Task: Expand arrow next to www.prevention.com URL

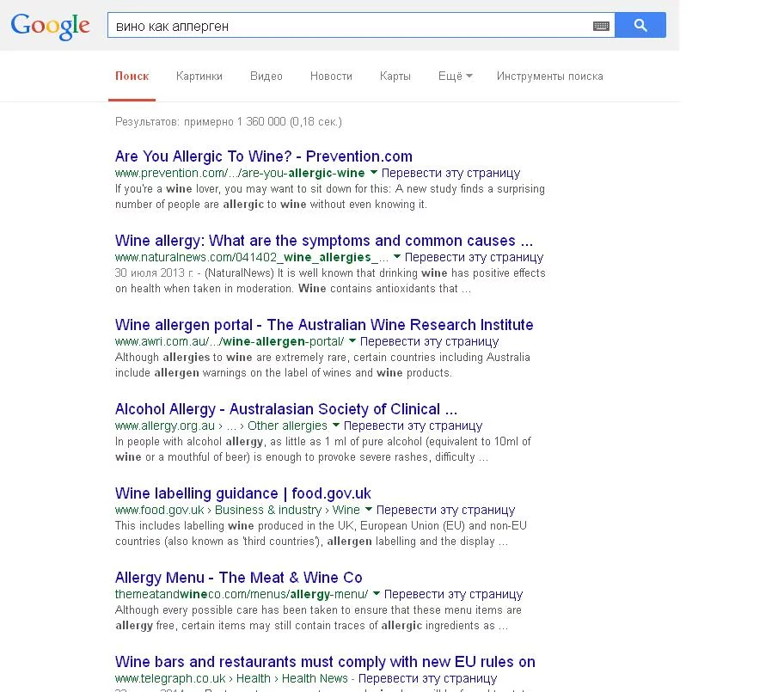Action: pos(373,173)
